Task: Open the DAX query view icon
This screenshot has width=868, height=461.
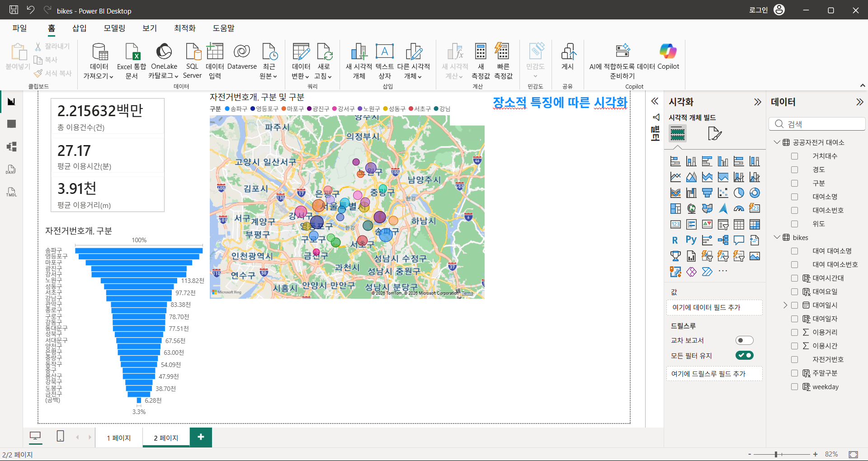Action: coord(12,169)
